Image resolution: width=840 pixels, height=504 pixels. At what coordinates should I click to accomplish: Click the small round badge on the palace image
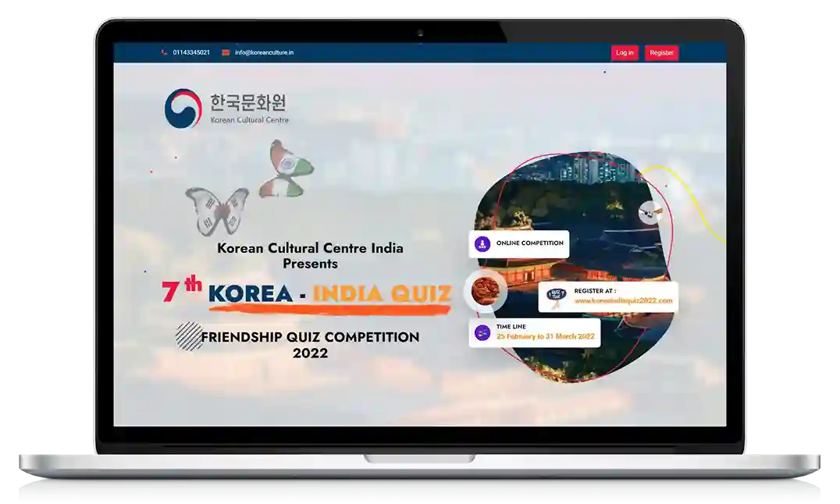pyautogui.click(x=650, y=213)
